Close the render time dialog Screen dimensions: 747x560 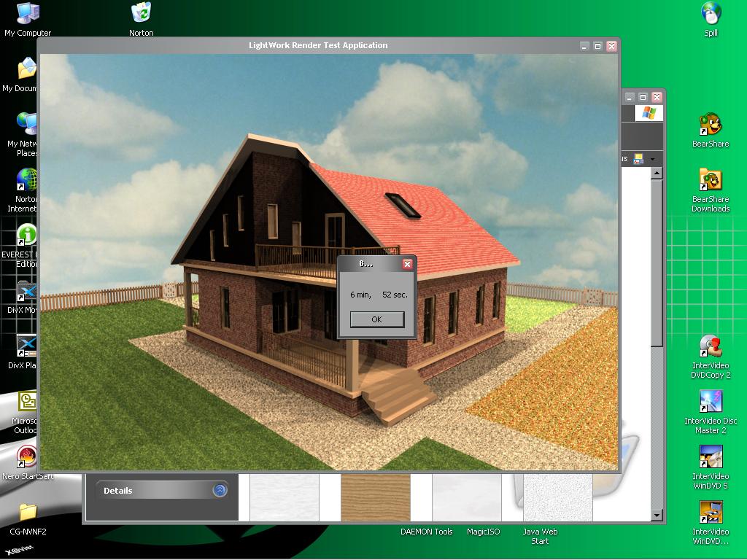(x=407, y=264)
